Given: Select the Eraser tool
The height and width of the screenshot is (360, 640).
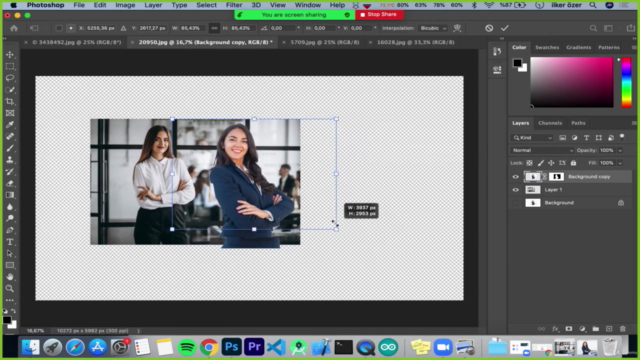Looking at the screenshot, I should [x=10, y=183].
